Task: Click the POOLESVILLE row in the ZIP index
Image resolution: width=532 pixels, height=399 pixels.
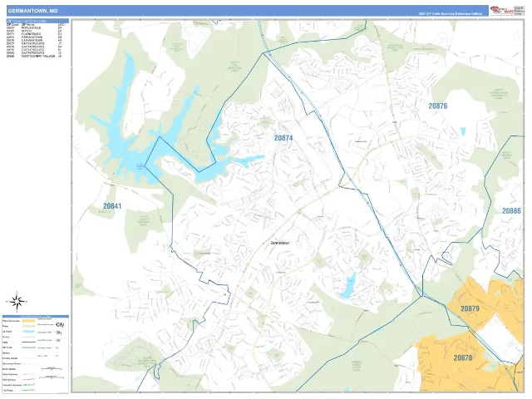Action: point(35,27)
